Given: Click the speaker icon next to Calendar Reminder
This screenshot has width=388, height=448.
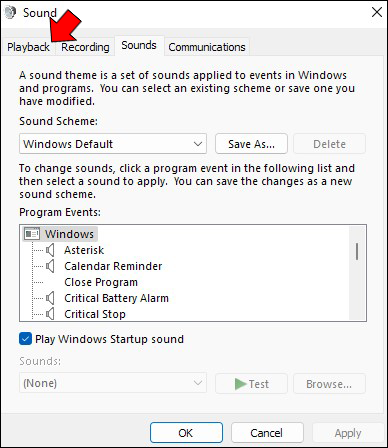Looking at the screenshot, I should tap(50, 266).
